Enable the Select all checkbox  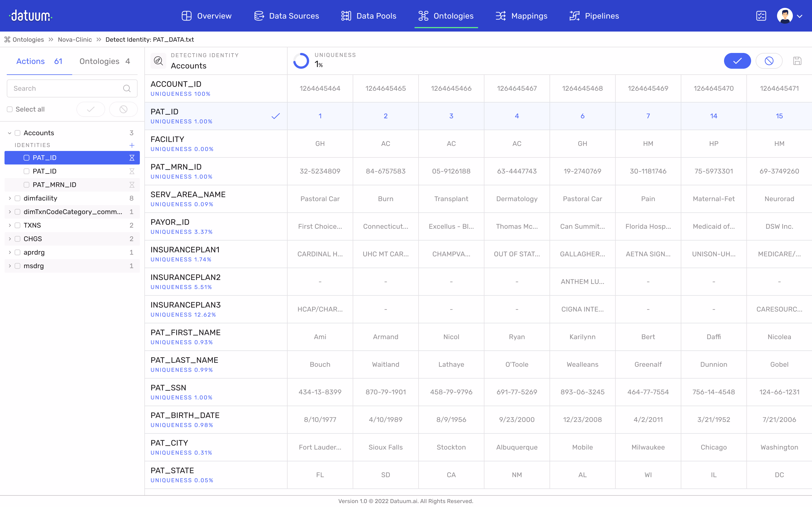coord(10,109)
